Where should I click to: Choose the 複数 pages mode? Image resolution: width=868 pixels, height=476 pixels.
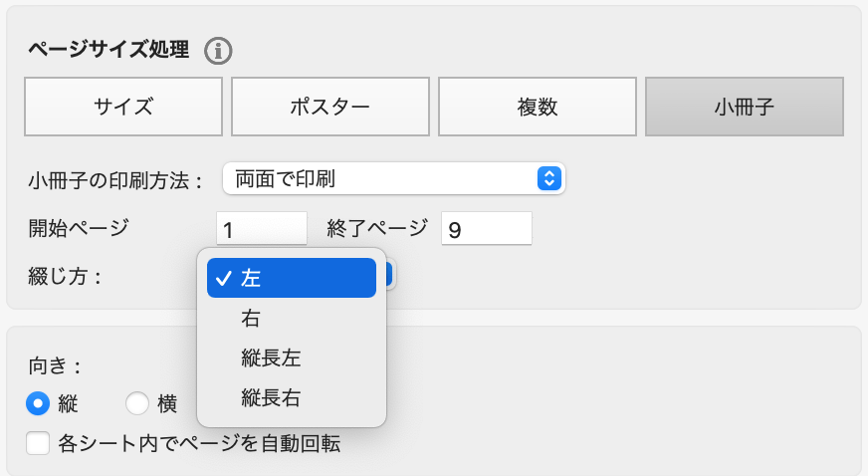538,107
